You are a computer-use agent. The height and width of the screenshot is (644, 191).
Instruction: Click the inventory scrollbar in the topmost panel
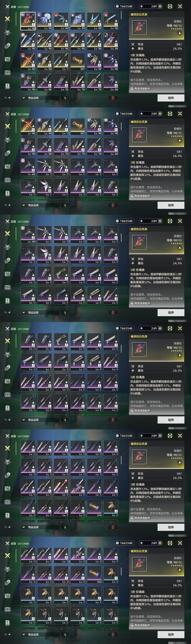(121, 15)
